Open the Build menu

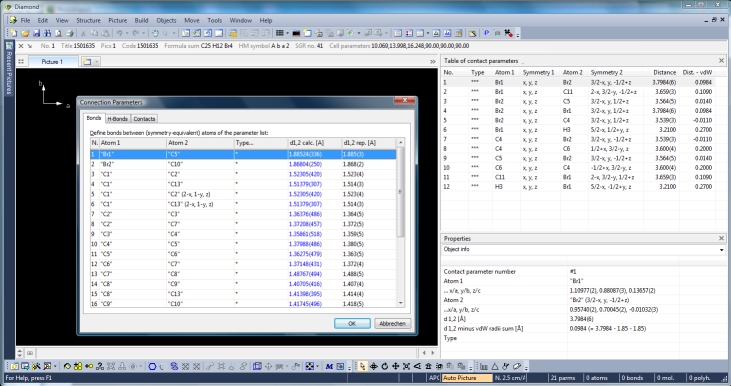coord(141,21)
